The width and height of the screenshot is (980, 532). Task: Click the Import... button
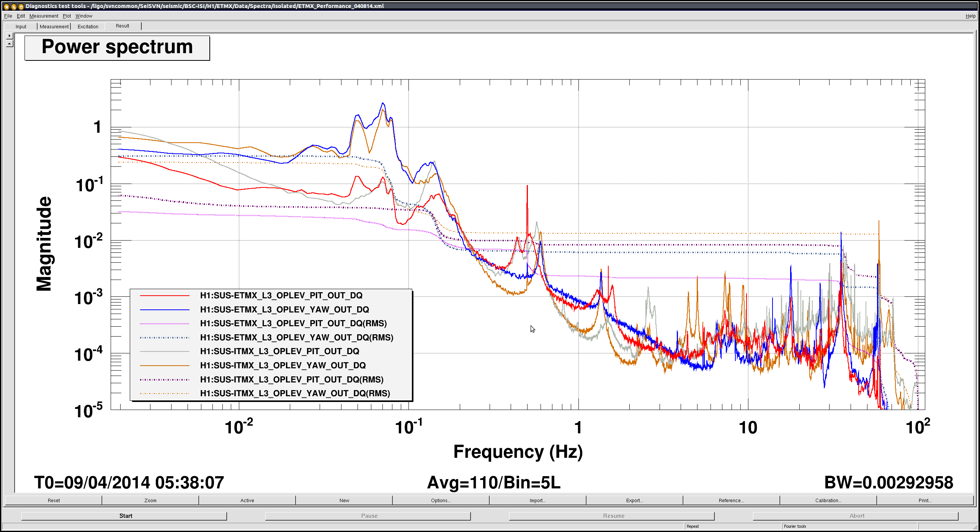pos(538,500)
